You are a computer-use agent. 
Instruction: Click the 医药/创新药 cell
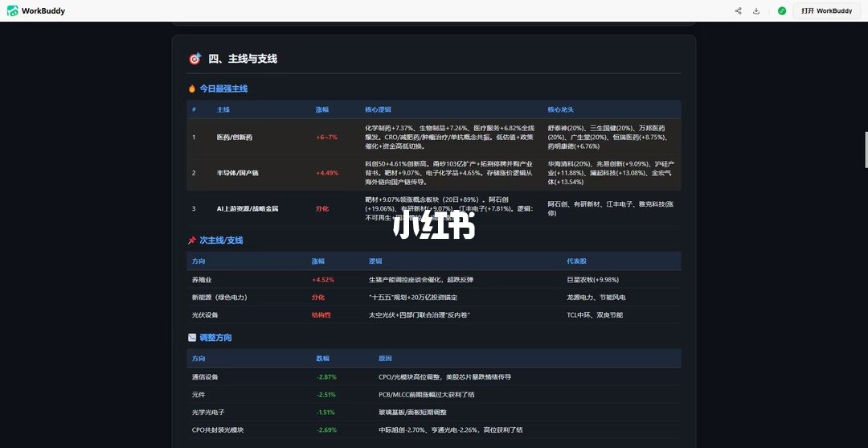click(234, 137)
